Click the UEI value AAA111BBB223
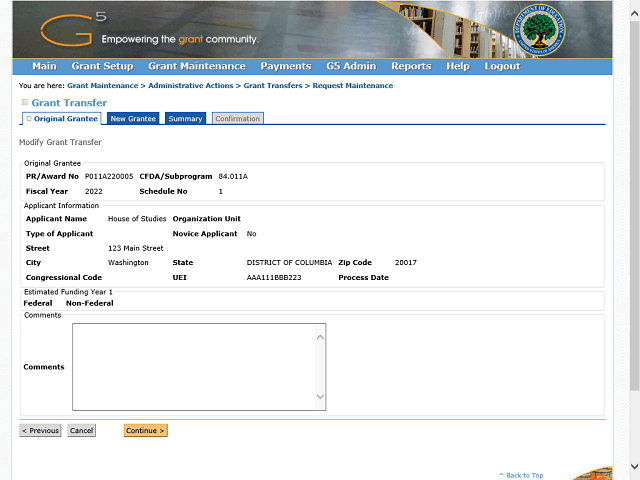This screenshot has width=640, height=480. pos(274,278)
